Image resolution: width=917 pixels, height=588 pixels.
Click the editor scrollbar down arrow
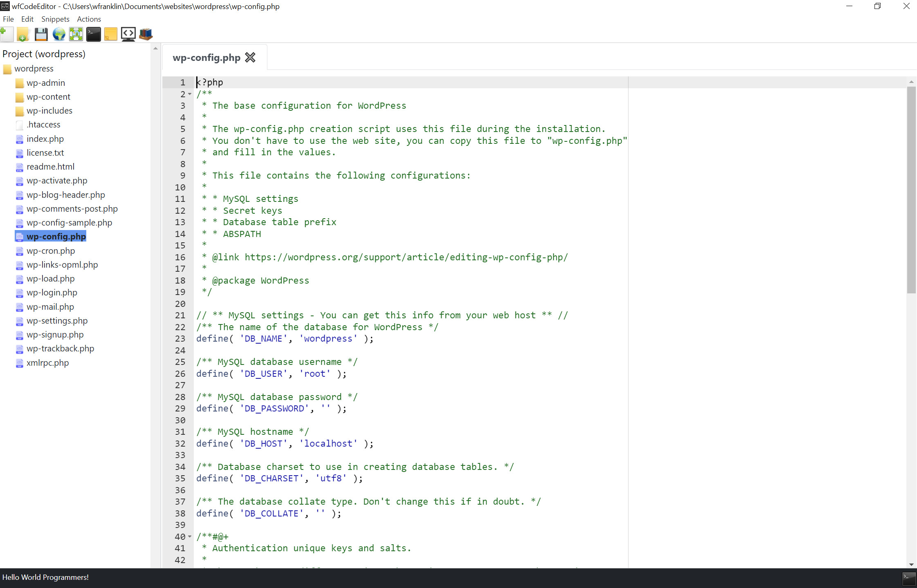911,564
